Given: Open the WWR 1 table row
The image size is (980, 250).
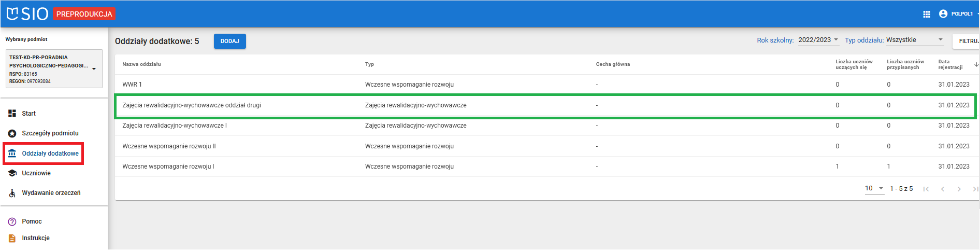Looking at the screenshot, I should [132, 85].
